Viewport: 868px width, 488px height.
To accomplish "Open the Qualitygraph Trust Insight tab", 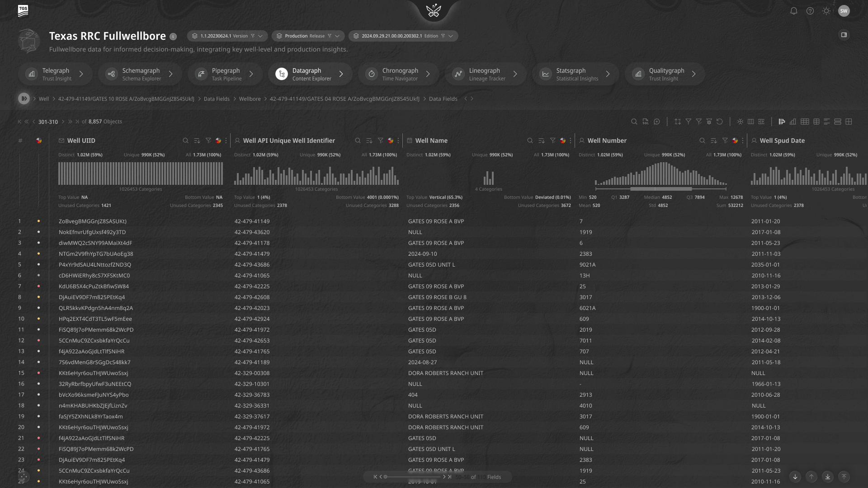I will coord(665,74).
